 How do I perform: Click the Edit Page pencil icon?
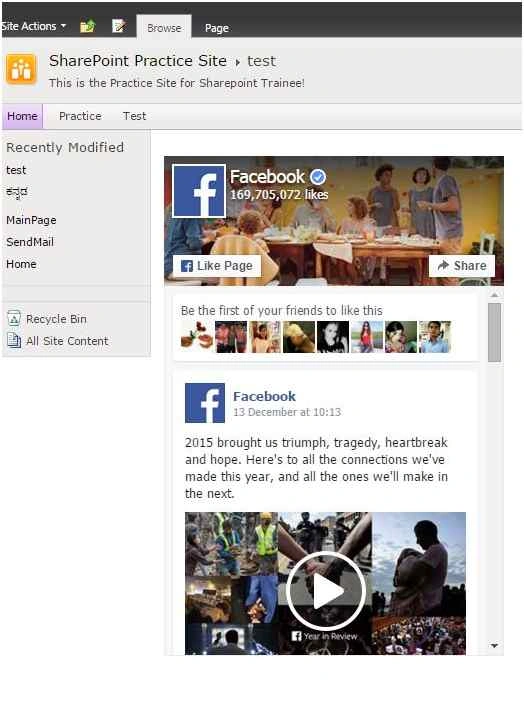click(x=119, y=26)
